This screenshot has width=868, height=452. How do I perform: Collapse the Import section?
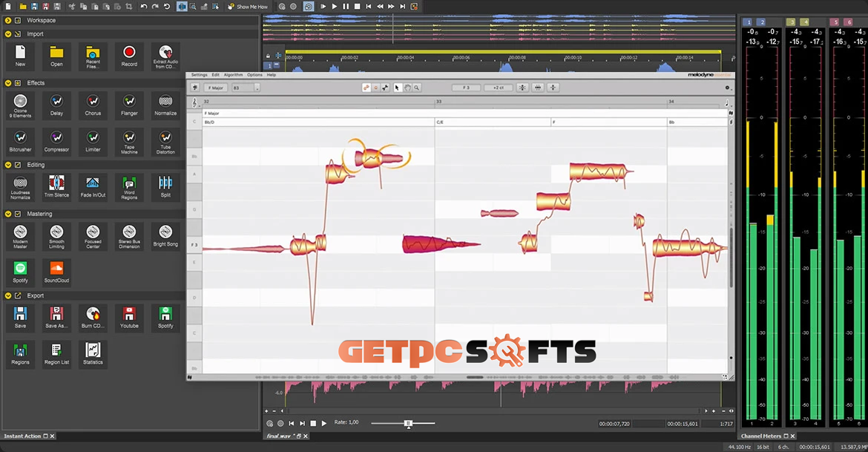click(x=7, y=34)
